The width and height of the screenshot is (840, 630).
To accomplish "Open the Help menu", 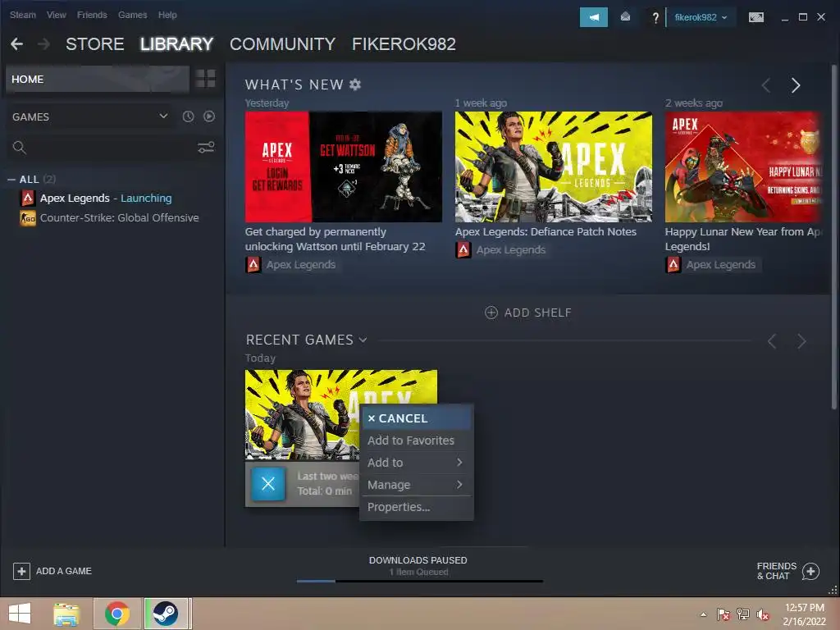I will (167, 15).
